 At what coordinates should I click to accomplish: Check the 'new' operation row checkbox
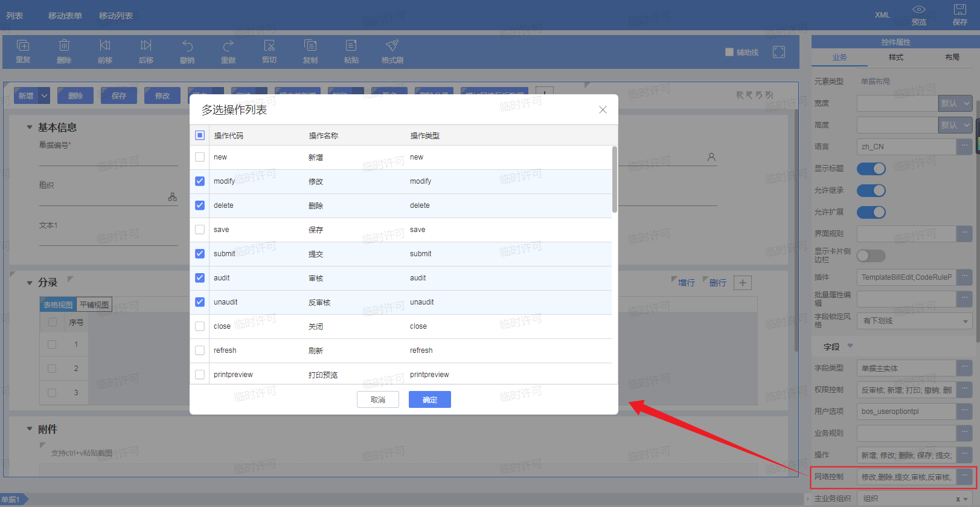[x=200, y=157]
